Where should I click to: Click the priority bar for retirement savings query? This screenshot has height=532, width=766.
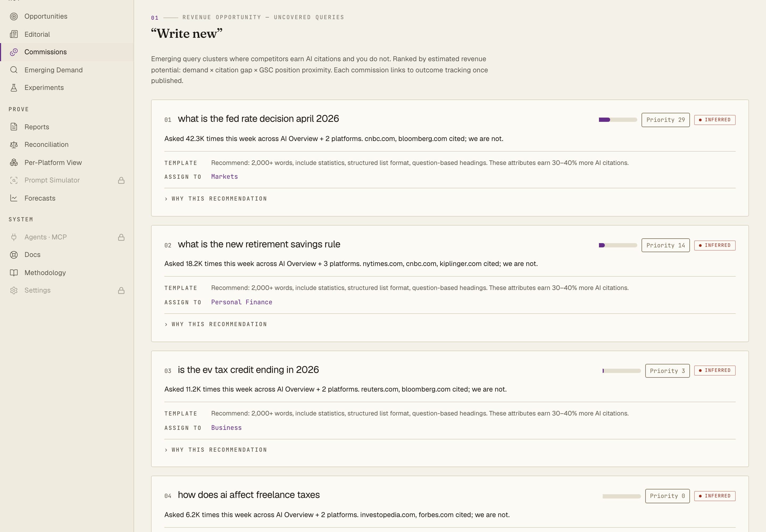coord(618,245)
